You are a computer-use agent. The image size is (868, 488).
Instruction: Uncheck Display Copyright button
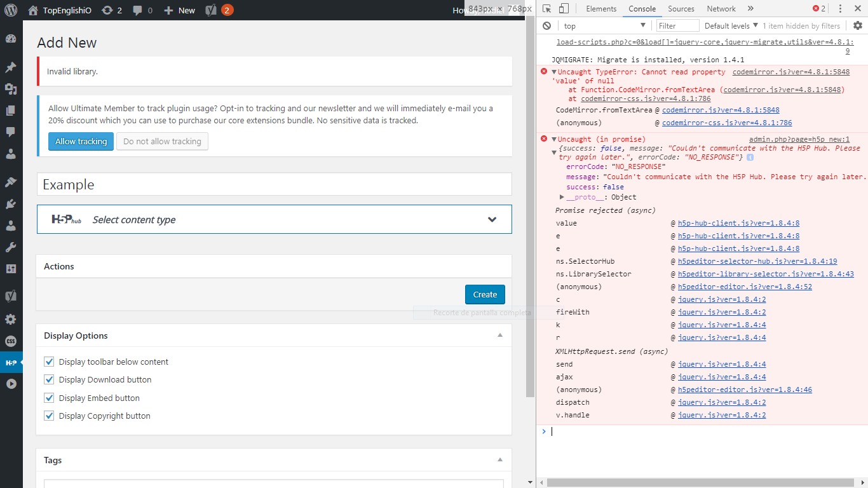pos(49,416)
